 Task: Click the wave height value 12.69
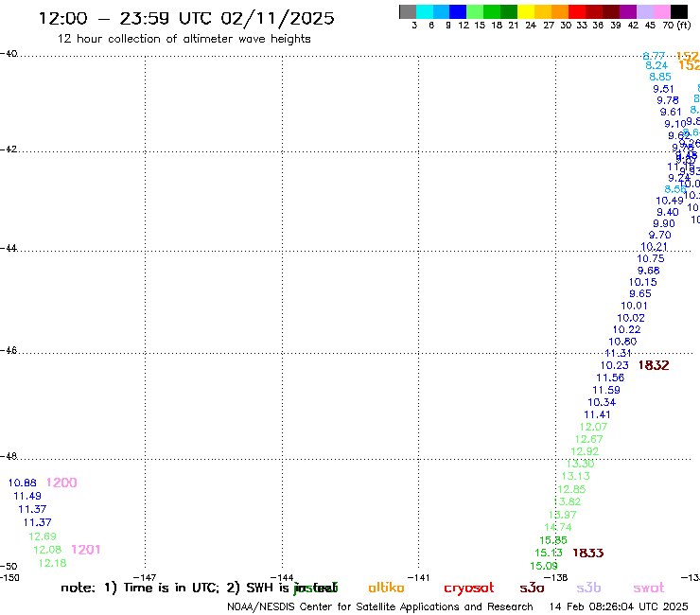pos(43,536)
